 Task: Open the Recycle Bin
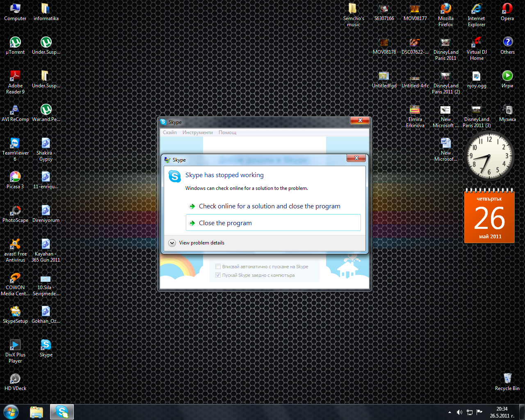pos(507,382)
